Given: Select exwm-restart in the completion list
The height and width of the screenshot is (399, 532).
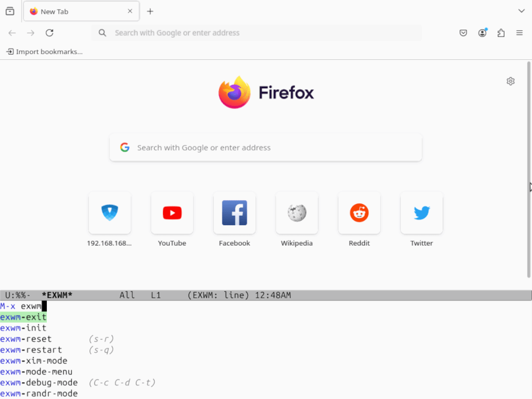Looking at the screenshot, I should (x=31, y=350).
